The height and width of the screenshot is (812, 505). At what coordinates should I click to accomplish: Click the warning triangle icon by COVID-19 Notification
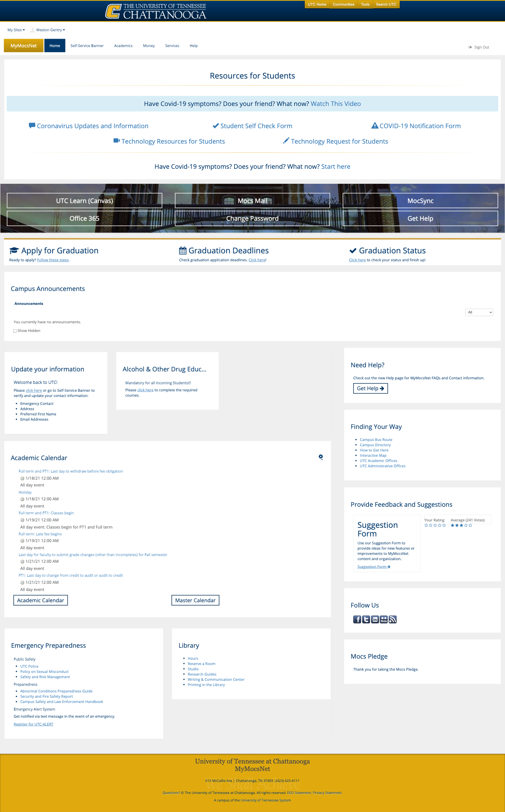pos(375,126)
